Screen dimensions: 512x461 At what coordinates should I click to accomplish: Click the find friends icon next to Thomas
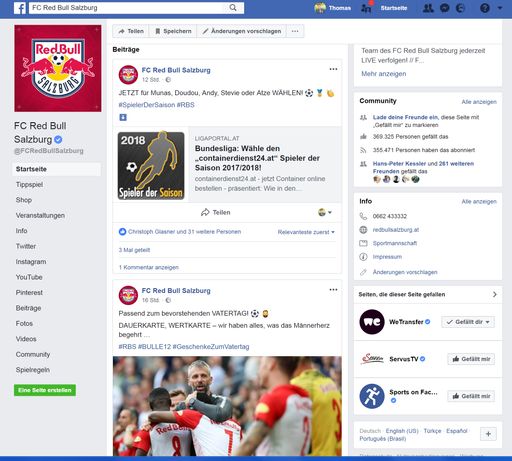tap(366, 8)
